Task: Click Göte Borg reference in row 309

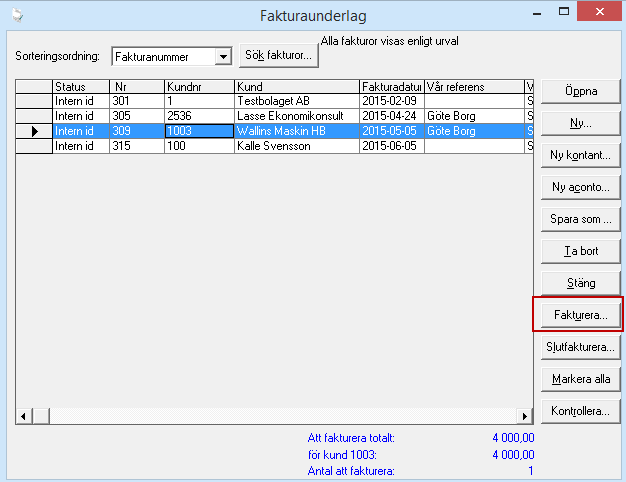Action: tap(474, 131)
